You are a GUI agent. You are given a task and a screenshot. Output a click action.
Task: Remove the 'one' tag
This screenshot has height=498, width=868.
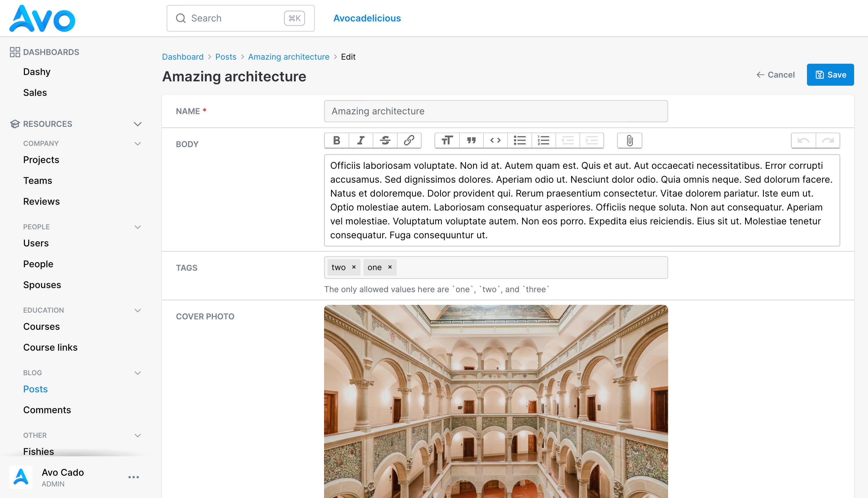pyautogui.click(x=390, y=267)
